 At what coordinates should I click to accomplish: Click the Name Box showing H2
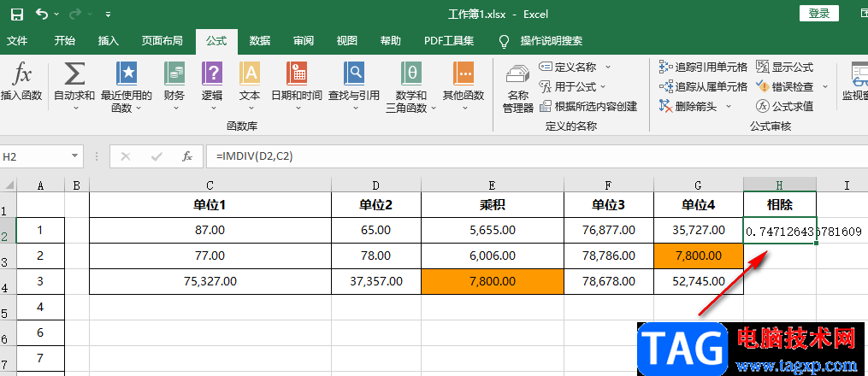pos(34,157)
